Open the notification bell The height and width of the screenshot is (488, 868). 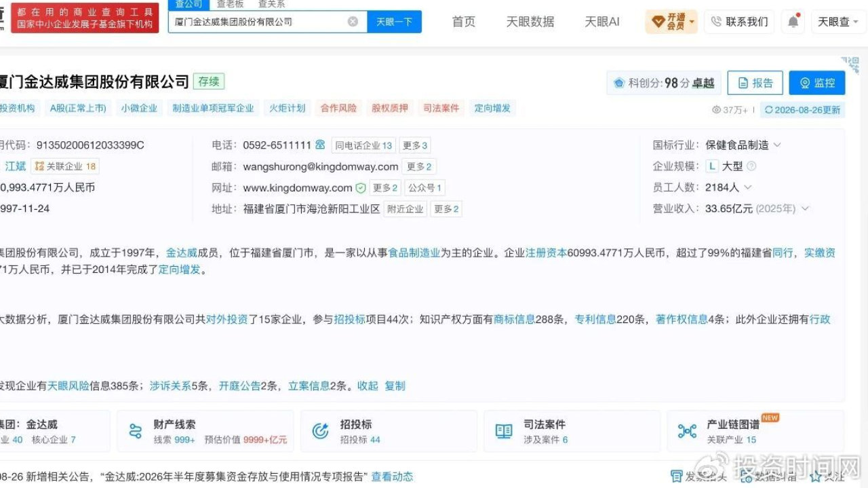tap(793, 22)
